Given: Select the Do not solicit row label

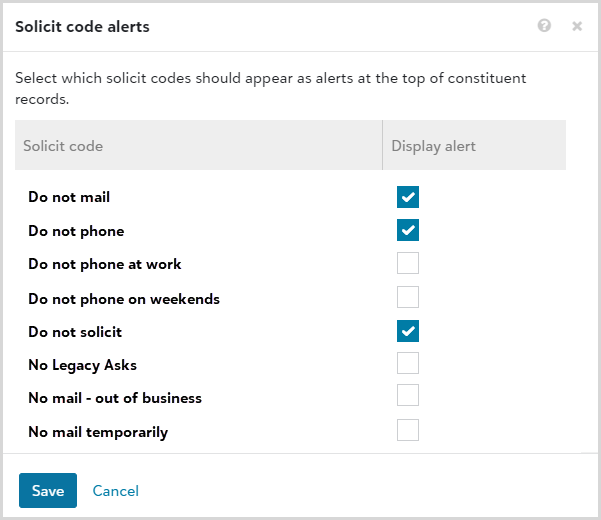Looking at the screenshot, I should click(75, 332).
